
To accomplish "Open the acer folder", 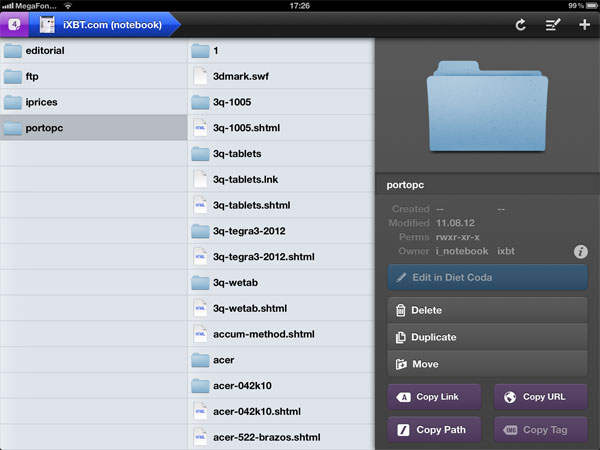I will (281, 360).
